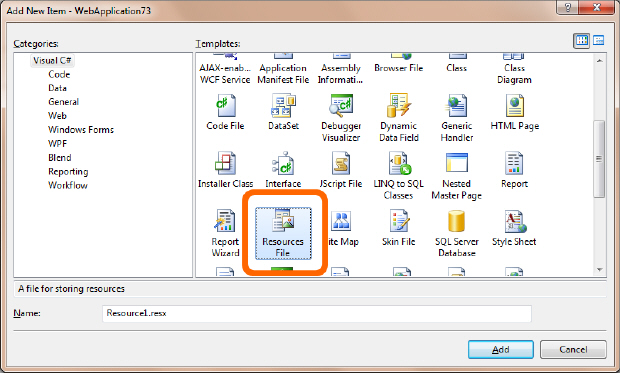The height and width of the screenshot is (373, 620).
Task: Choose the LINQ to SQL Classes template
Action: tap(399, 175)
